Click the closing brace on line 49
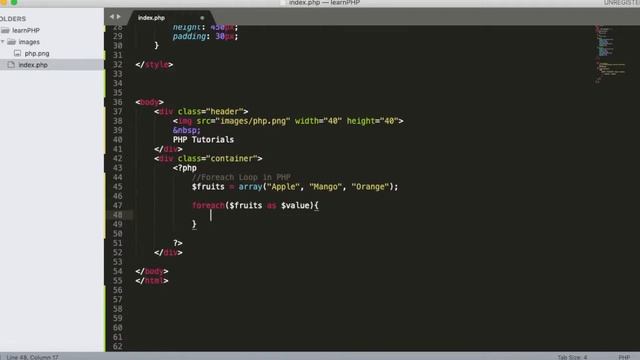Image resolution: width=640 pixels, height=360 pixels. point(194,224)
